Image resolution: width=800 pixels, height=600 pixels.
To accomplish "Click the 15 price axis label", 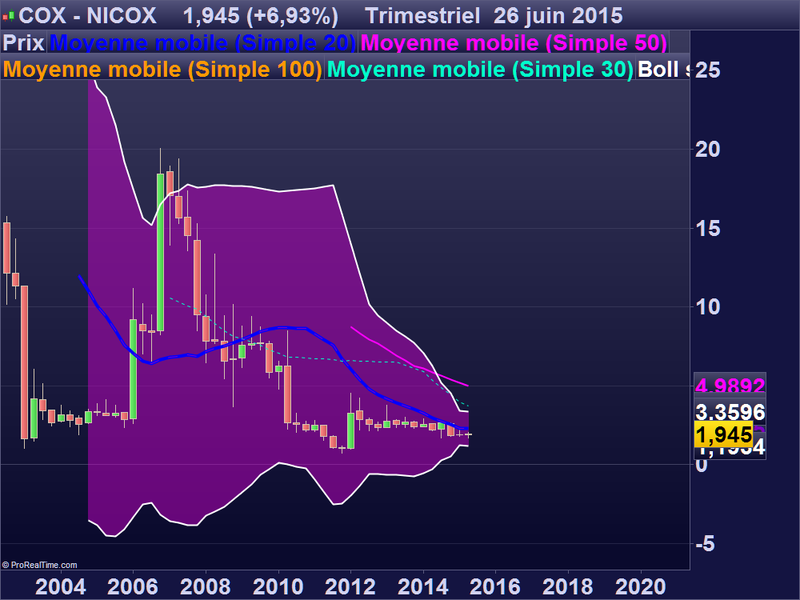I will (708, 229).
